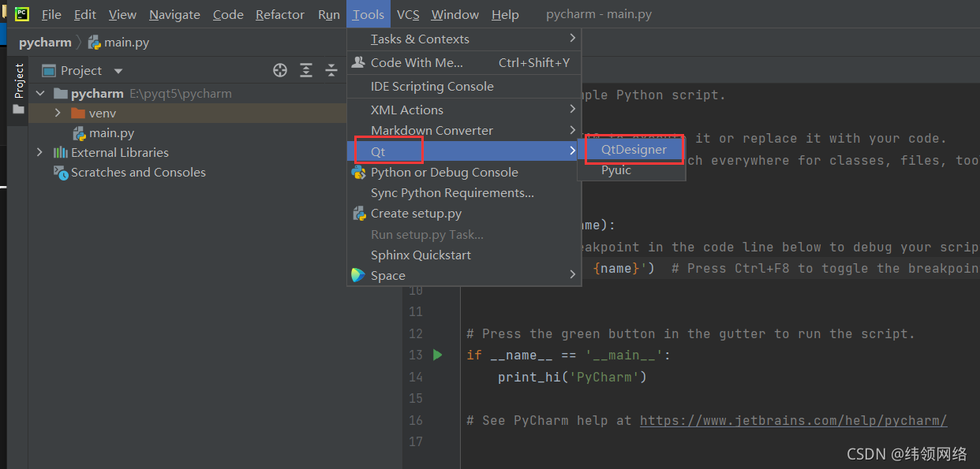Viewport: 980px width, 469px height.
Task: Open Tasks & Contexts submenu
Action: coord(464,39)
